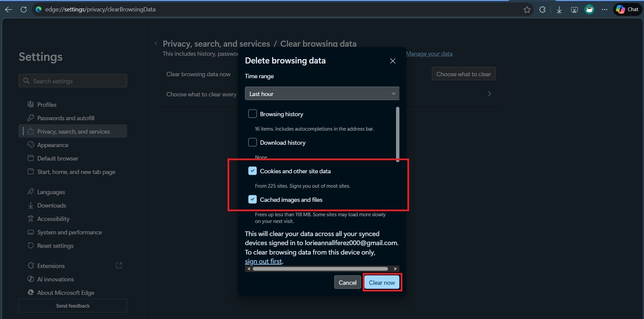Open the Extensions puzzle icon in toolbar

click(x=542, y=9)
